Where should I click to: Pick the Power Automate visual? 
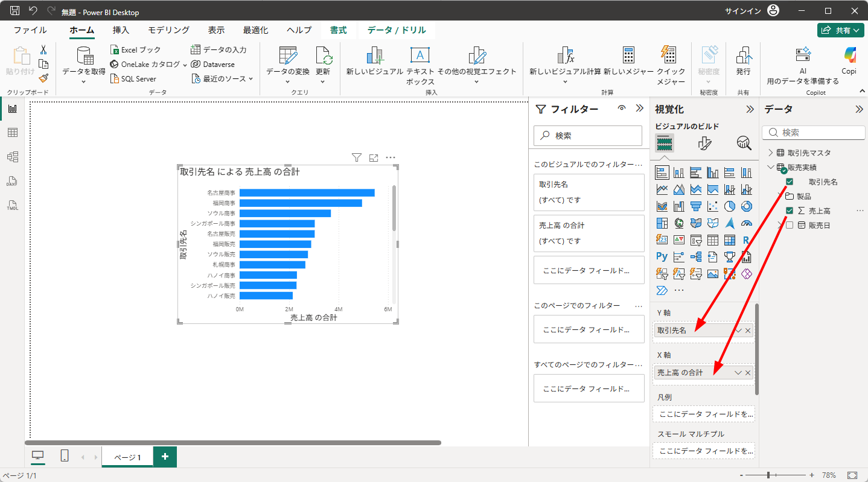coord(662,290)
